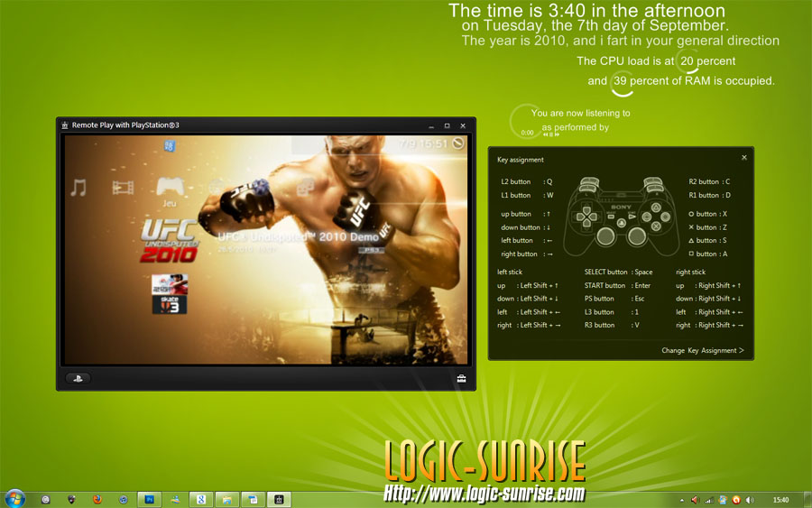Select the Video film-strip category in XMB
The image size is (812, 508).
click(123, 188)
